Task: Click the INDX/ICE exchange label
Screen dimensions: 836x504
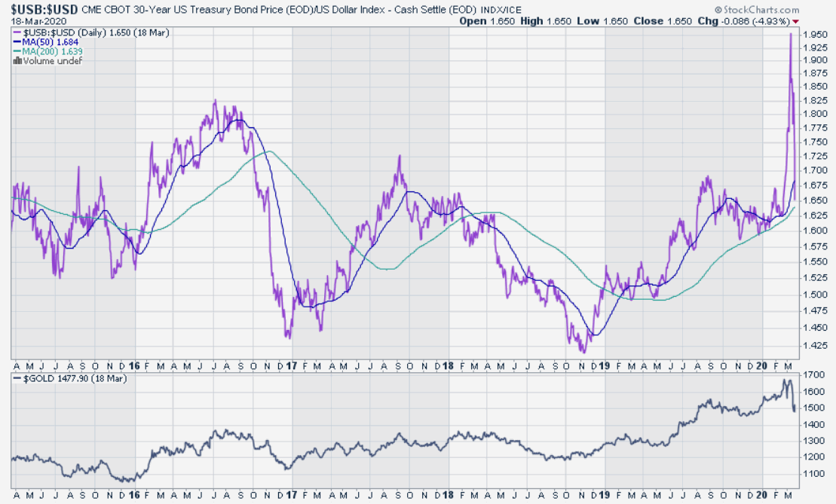Action: [x=501, y=10]
